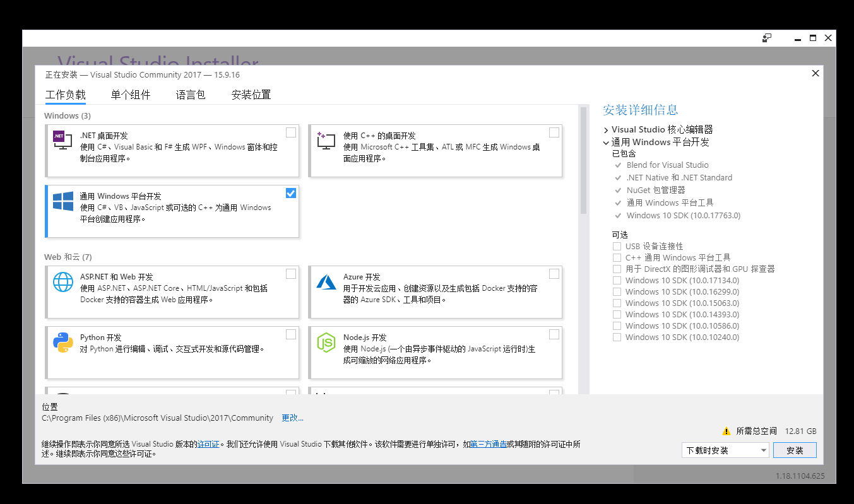Maximize the Visual Studio Installer window
Image resolution: width=854 pixels, height=504 pixels.
coord(813,38)
